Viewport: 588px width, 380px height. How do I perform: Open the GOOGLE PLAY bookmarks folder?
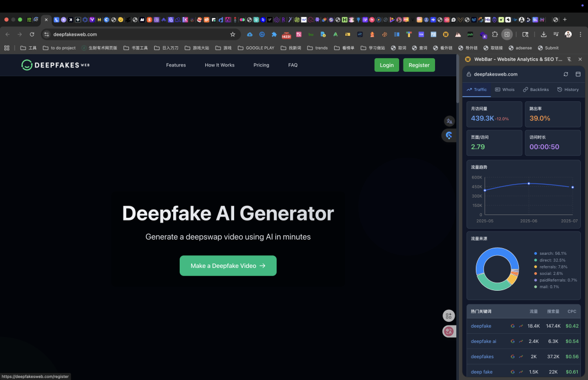[256, 48]
